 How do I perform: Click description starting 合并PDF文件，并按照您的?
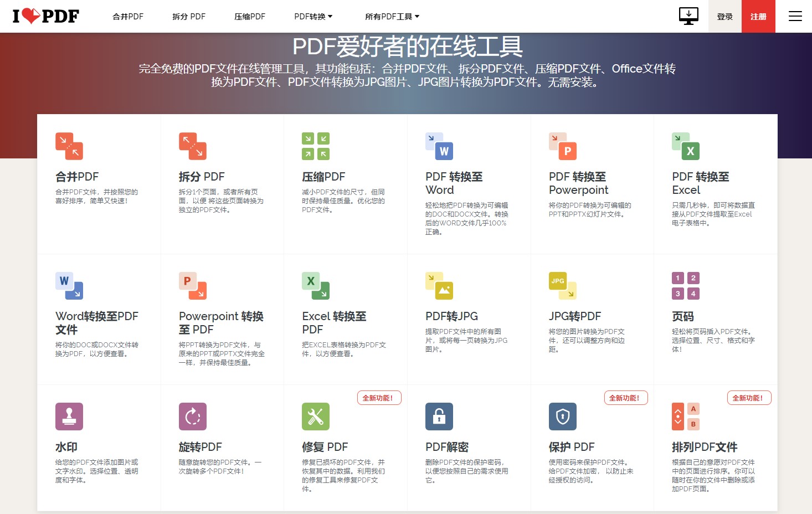pos(96,196)
